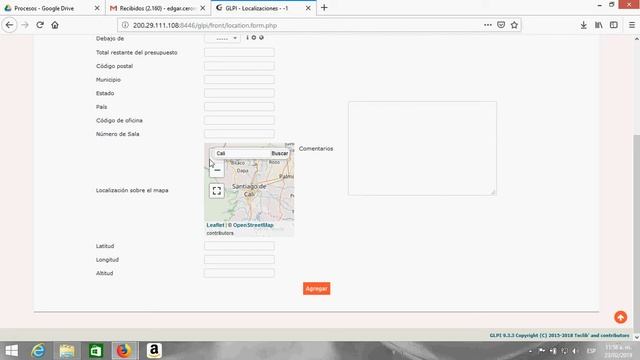Go forward with the forward arrow
Screen dimensions: 640x360
tap(25, 25)
